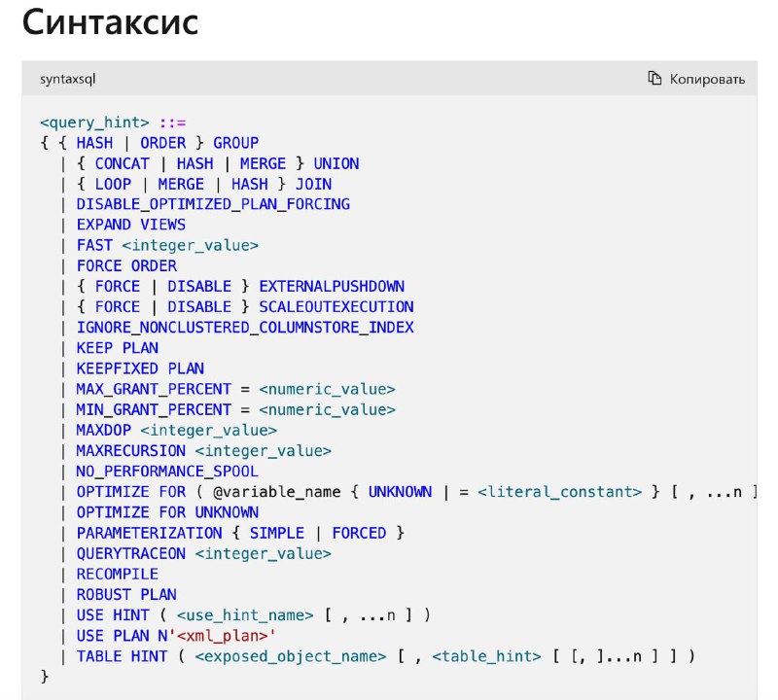Click PARAMETERIZATION keyword
This screenshot has width=778, height=700.
click(x=150, y=534)
